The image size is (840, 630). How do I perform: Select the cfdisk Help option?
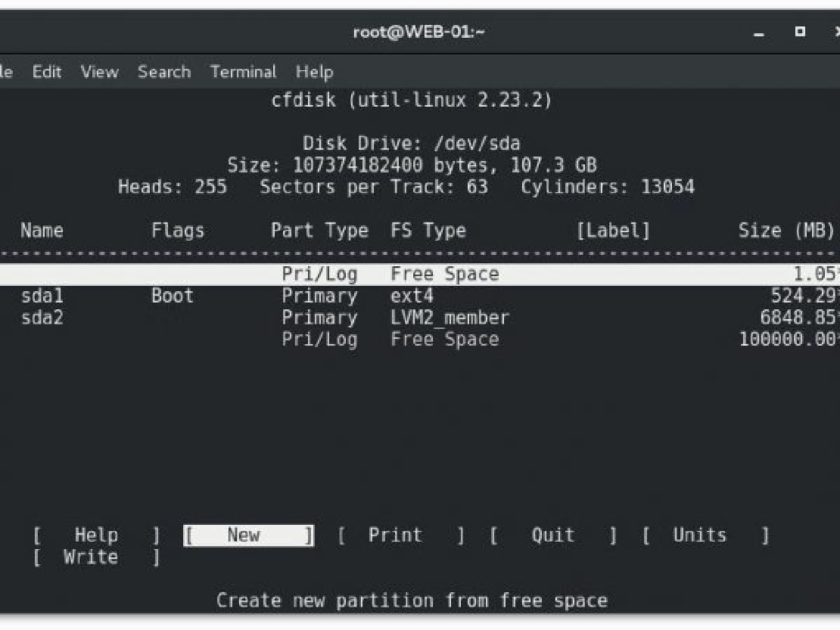pos(96,535)
